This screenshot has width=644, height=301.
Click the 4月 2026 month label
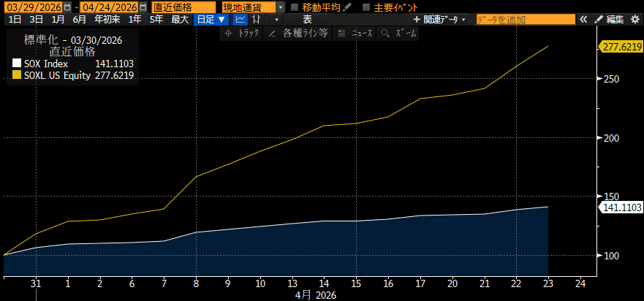pos(316,295)
